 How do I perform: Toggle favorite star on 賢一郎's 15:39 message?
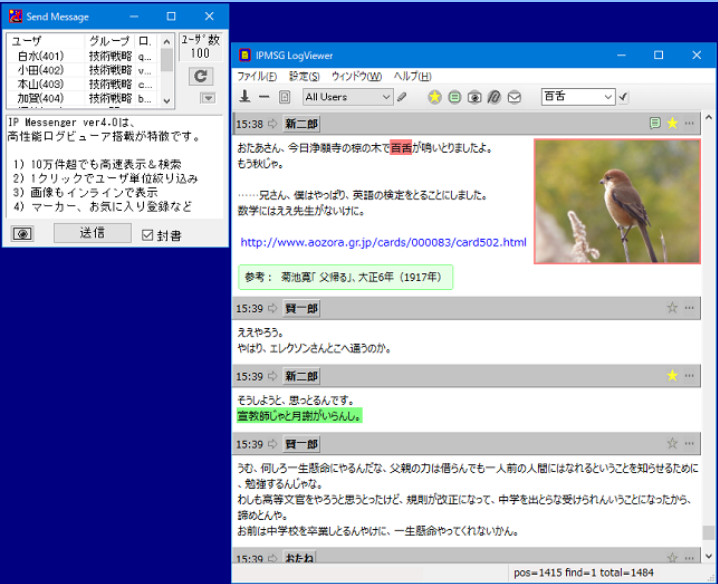click(x=672, y=308)
